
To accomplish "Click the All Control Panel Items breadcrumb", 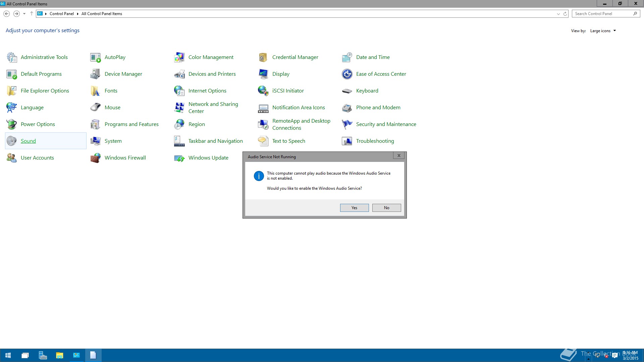I will (x=102, y=14).
